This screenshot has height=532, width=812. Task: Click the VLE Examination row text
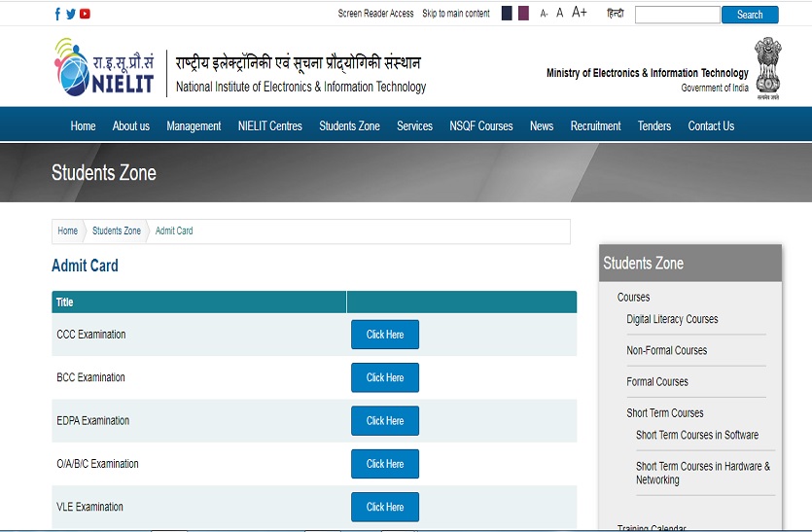[89, 507]
